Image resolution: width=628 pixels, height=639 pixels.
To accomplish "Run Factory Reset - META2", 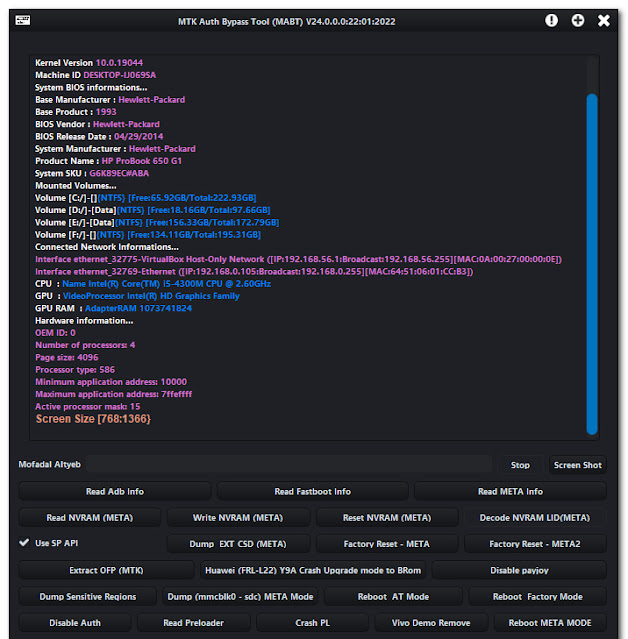I will click(x=535, y=544).
